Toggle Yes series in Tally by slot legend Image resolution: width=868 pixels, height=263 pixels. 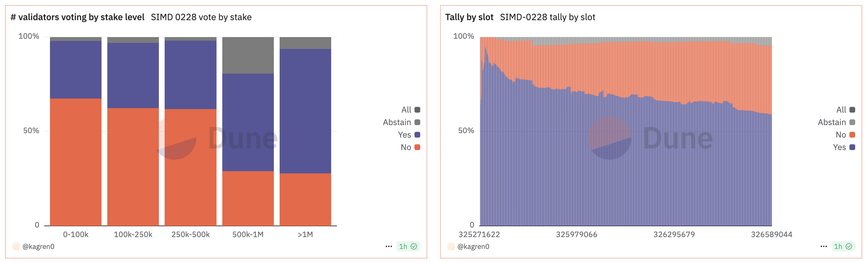click(852, 147)
